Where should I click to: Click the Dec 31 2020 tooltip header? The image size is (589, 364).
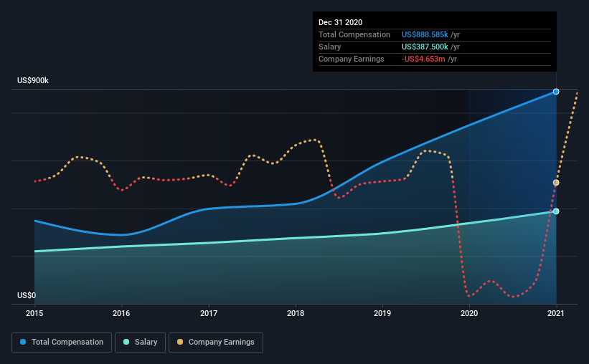click(x=340, y=22)
